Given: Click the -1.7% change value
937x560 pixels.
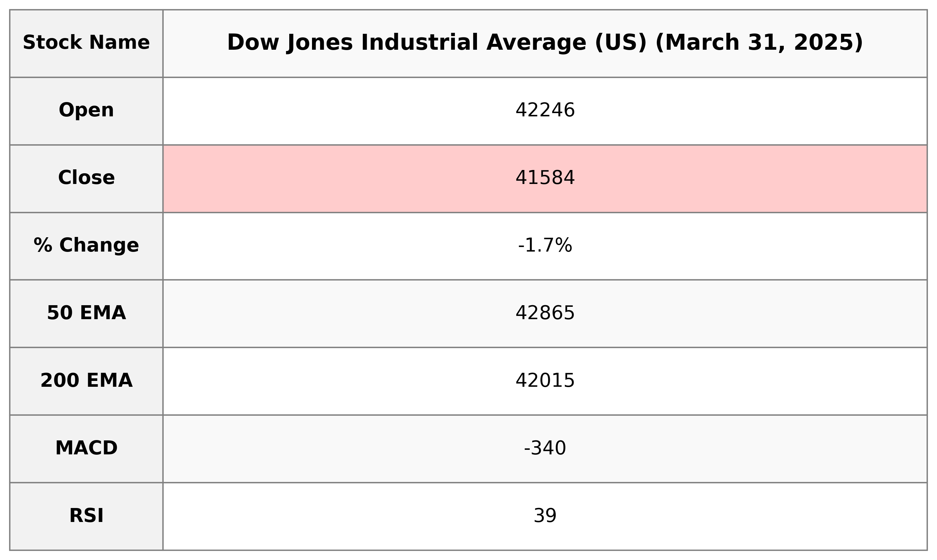Looking at the screenshot, I should 545,246.
